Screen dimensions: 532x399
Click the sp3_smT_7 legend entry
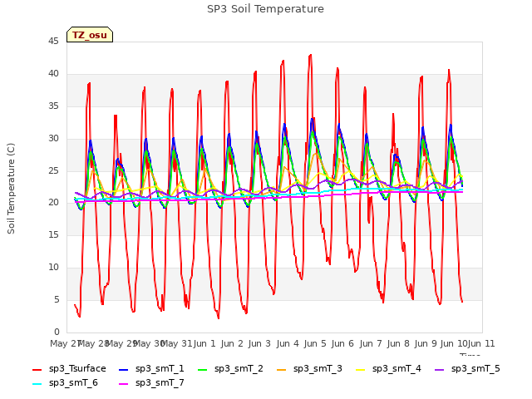[x=151, y=383]
